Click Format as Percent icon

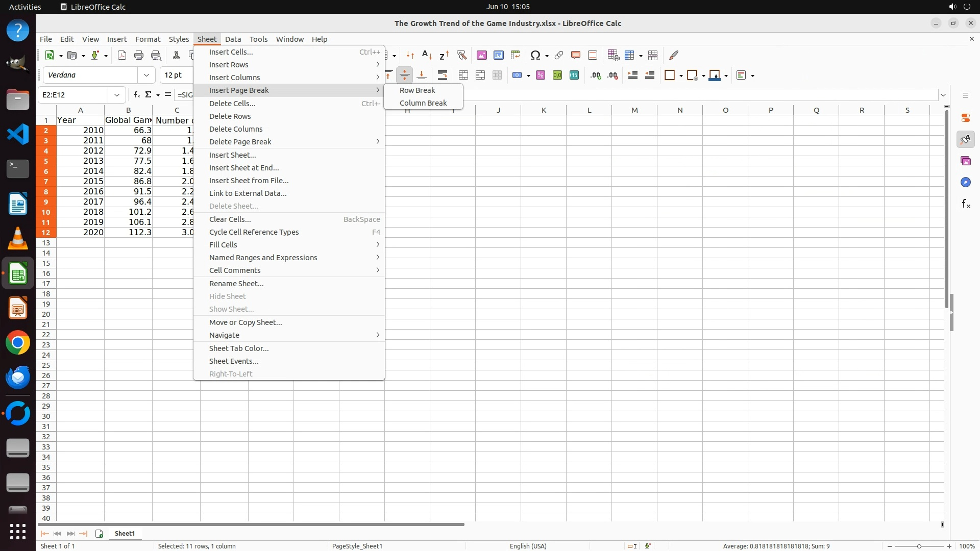tap(541, 76)
